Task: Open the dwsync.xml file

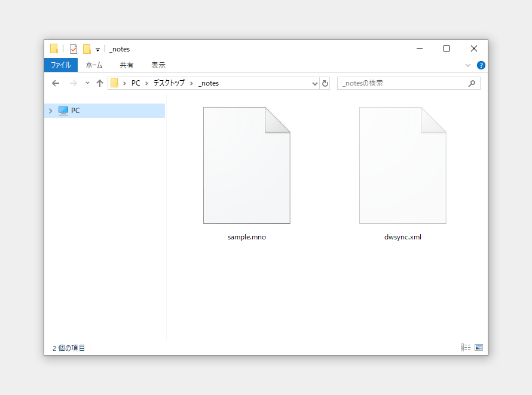Action: click(402, 166)
